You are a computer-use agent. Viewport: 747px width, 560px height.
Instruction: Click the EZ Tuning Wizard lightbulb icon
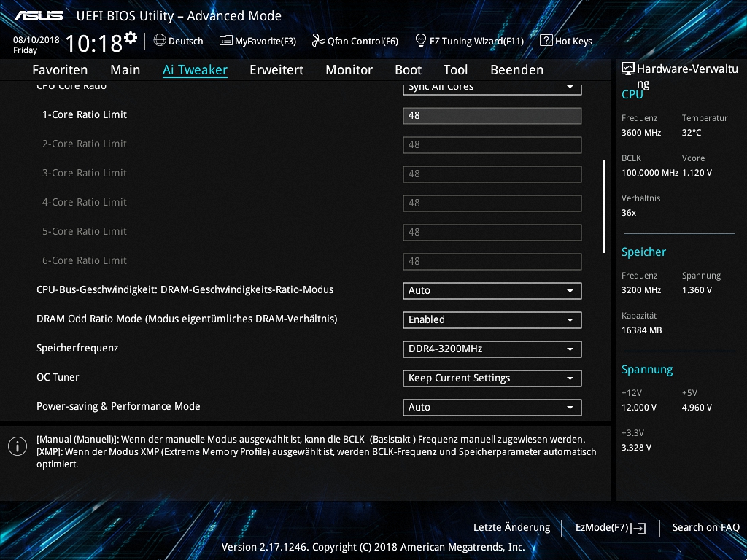click(421, 40)
